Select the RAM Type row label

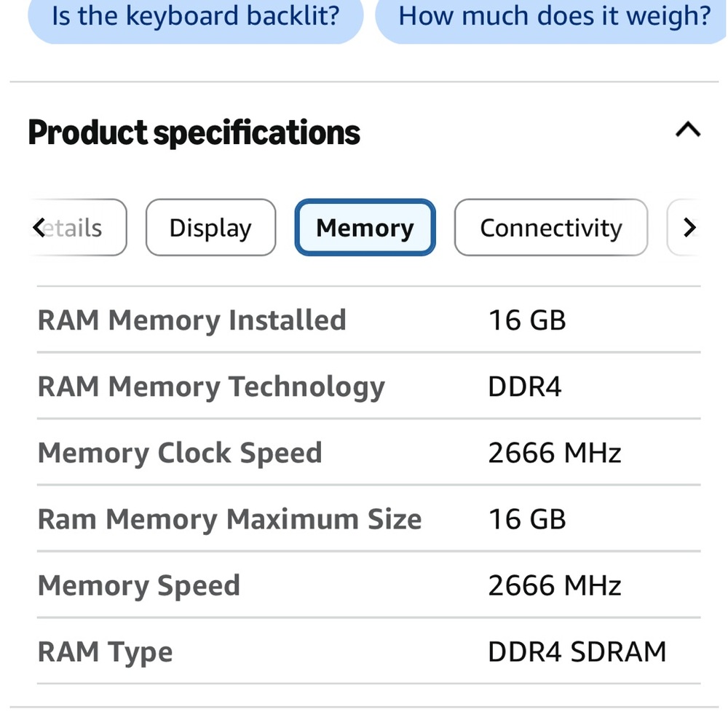[x=105, y=652]
